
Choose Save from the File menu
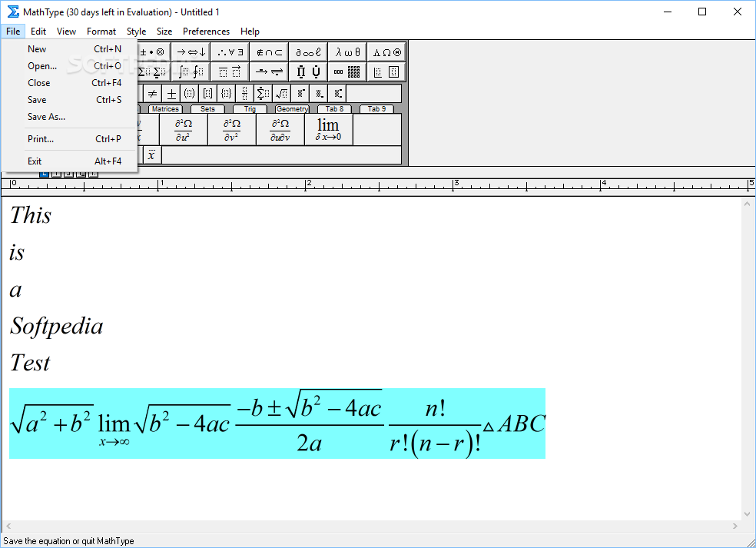coord(70,100)
